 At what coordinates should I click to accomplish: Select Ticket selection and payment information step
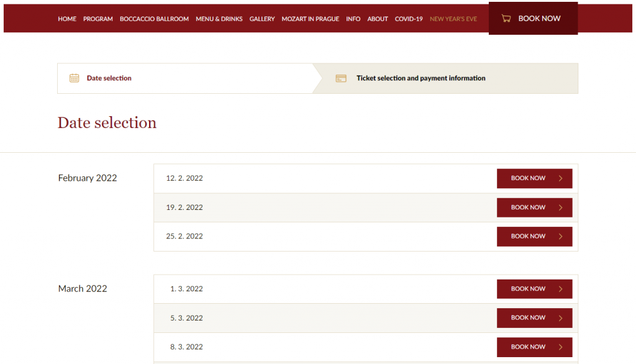click(x=420, y=78)
